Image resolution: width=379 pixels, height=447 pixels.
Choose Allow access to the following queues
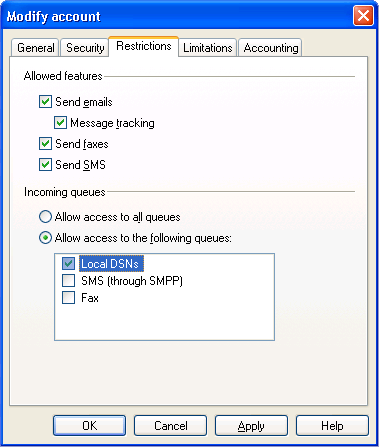coord(45,238)
